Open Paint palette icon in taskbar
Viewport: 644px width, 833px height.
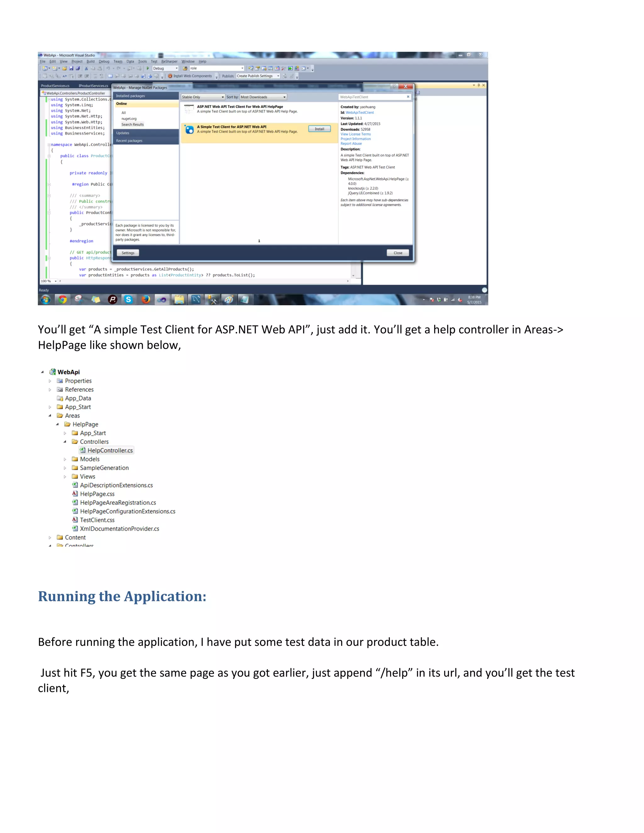pos(229,299)
